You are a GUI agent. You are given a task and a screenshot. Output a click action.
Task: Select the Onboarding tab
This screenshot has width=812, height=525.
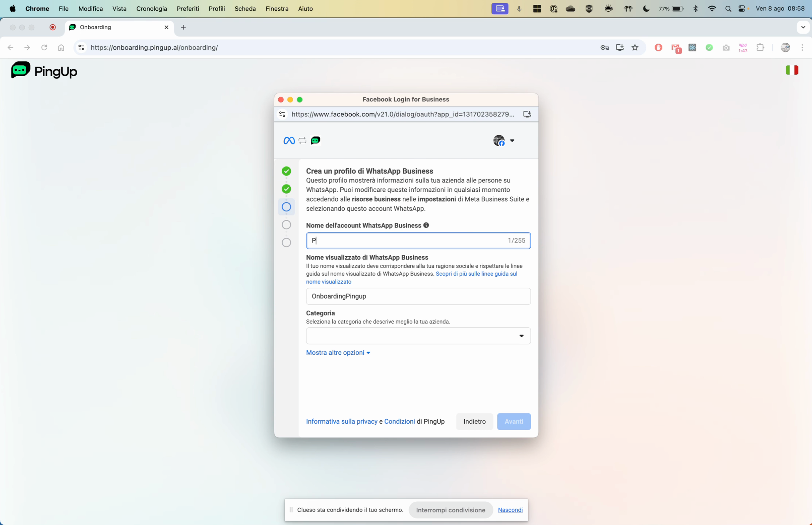coord(119,27)
